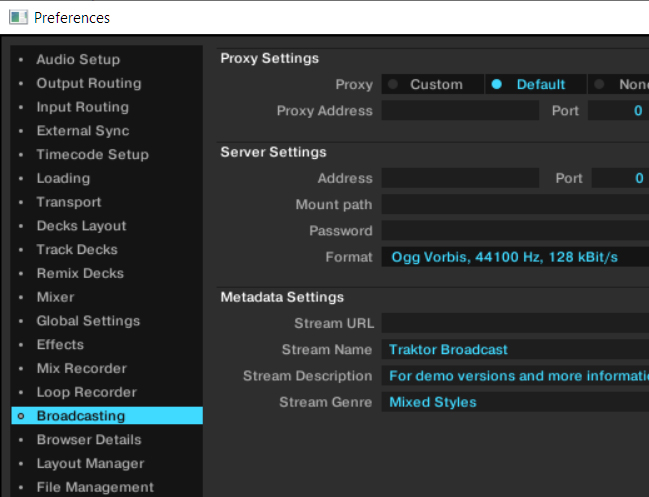Open the Timecode Setup section
649x497 pixels.
(92, 155)
